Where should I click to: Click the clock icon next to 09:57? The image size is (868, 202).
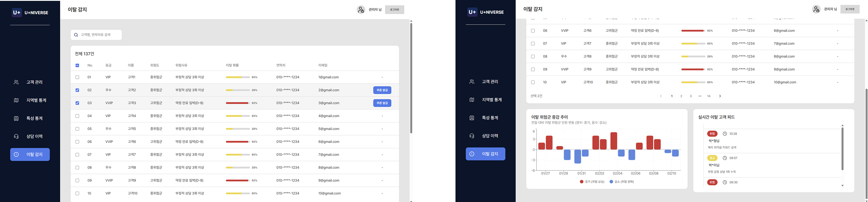click(x=725, y=158)
